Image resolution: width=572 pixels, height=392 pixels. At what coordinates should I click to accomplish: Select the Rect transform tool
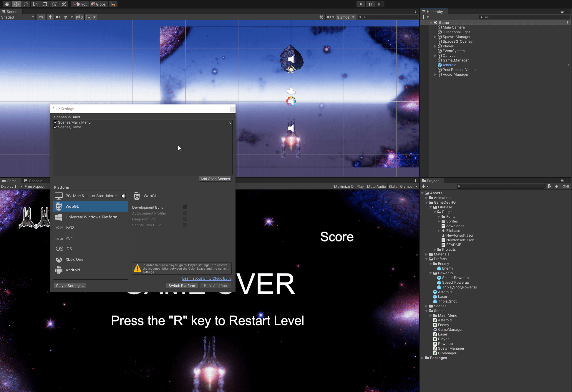click(x=45, y=4)
